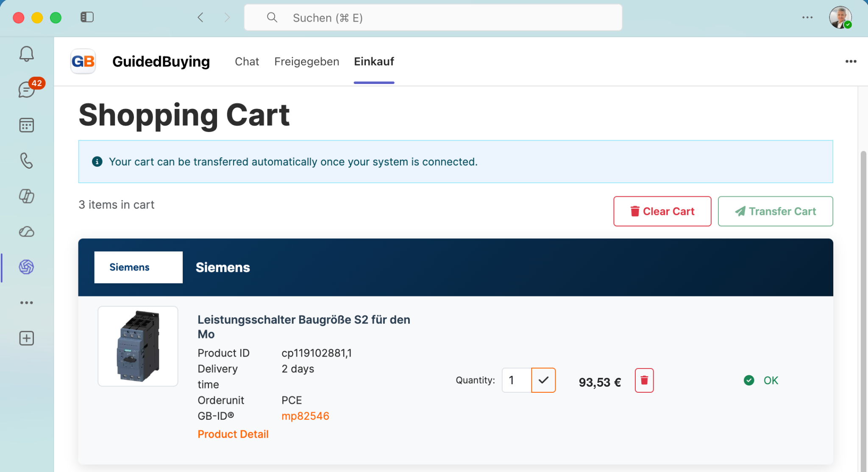Open GB-ID link mp82546
Screen dimensions: 868x472
point(305,416)
